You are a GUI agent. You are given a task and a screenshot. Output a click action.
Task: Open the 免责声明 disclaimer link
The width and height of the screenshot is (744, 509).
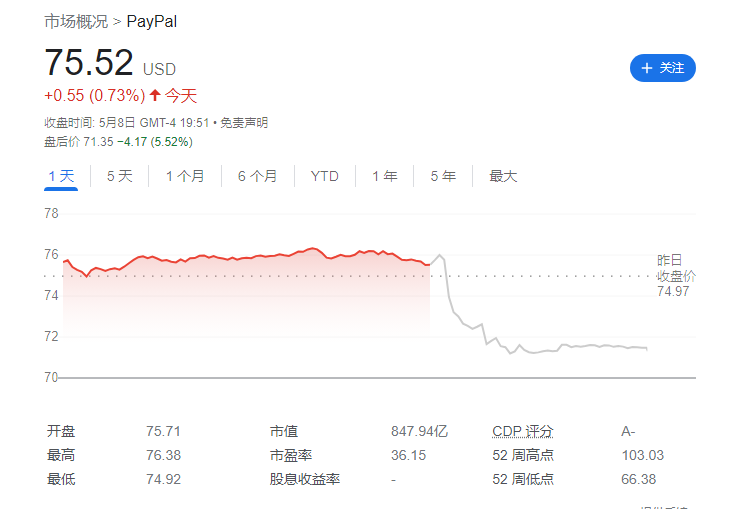(244, 123)
